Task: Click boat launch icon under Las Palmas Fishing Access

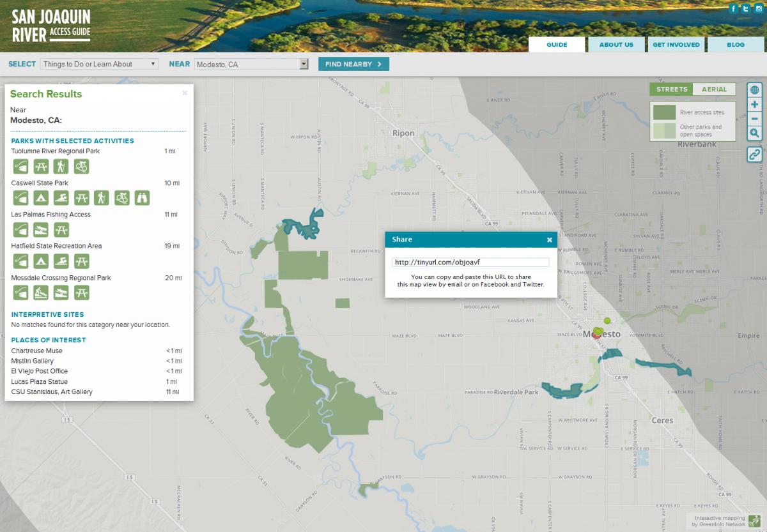Action: 41,230
